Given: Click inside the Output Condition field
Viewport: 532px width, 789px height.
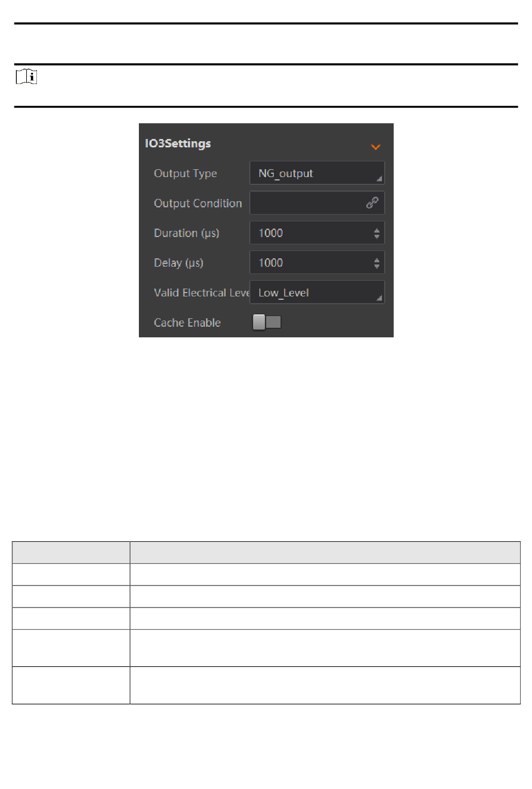Looking at the screenshot, I should (305, 203).
